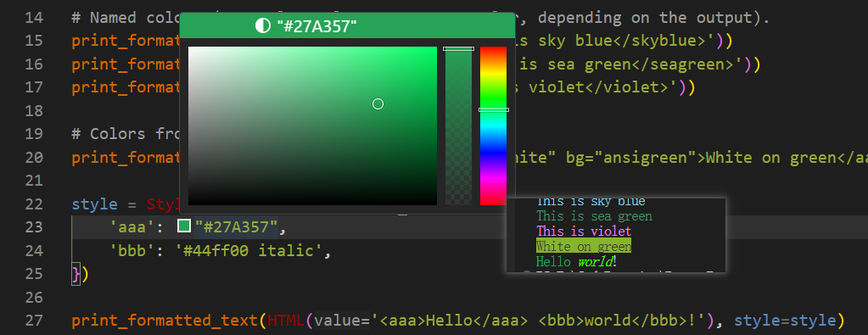Image resolution: width=868 pixels, height=335 pixels.
Task: Click the '#44ff00 italic' string on line 24
Action: (x=249, y=251)
